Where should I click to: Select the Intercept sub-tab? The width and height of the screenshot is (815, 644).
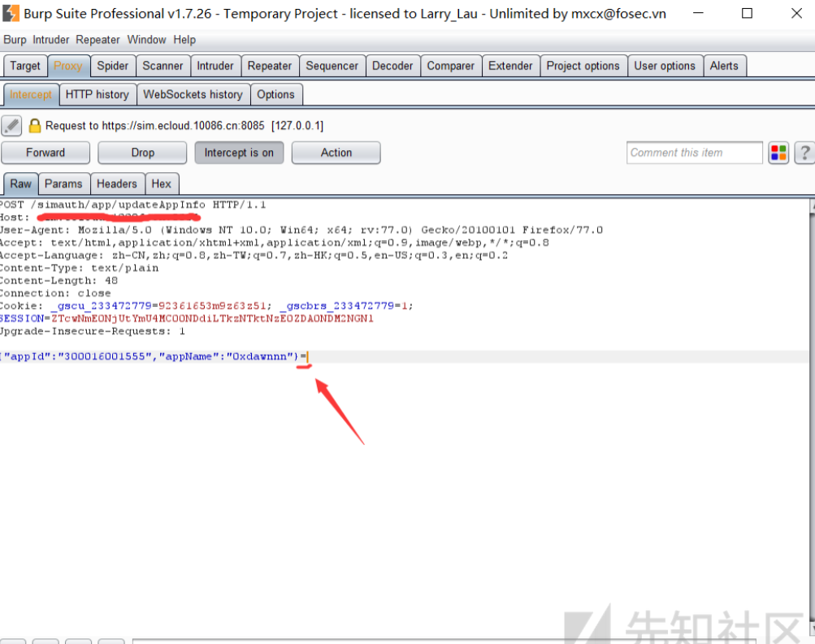point(31,94)
